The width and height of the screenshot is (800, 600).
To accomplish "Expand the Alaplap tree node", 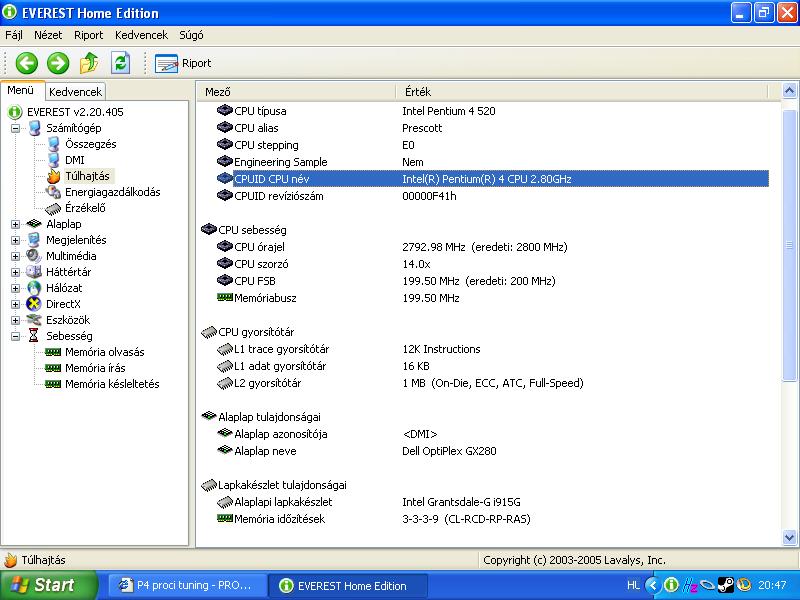I will (x=16, y=224).
